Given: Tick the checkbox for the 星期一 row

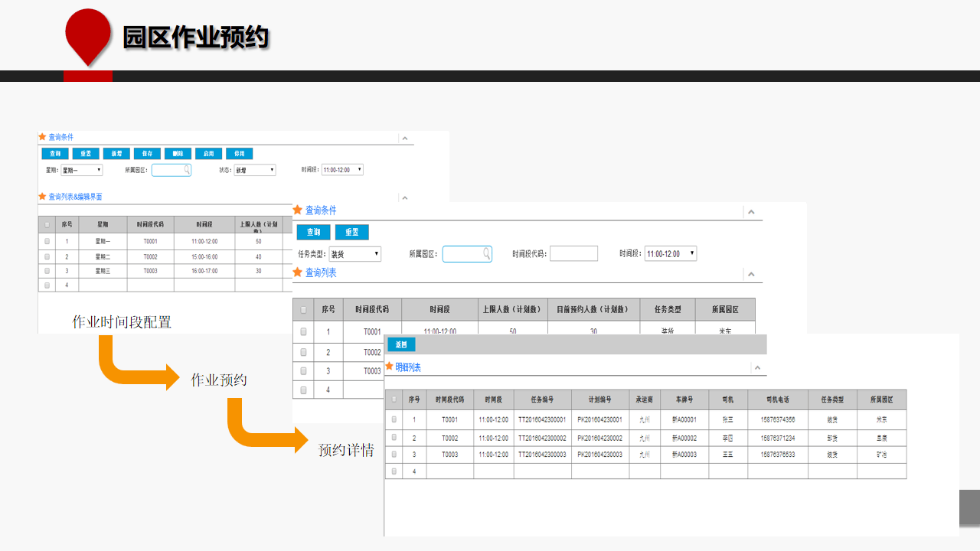Looking at the screenshot, I should coord(47,241).
